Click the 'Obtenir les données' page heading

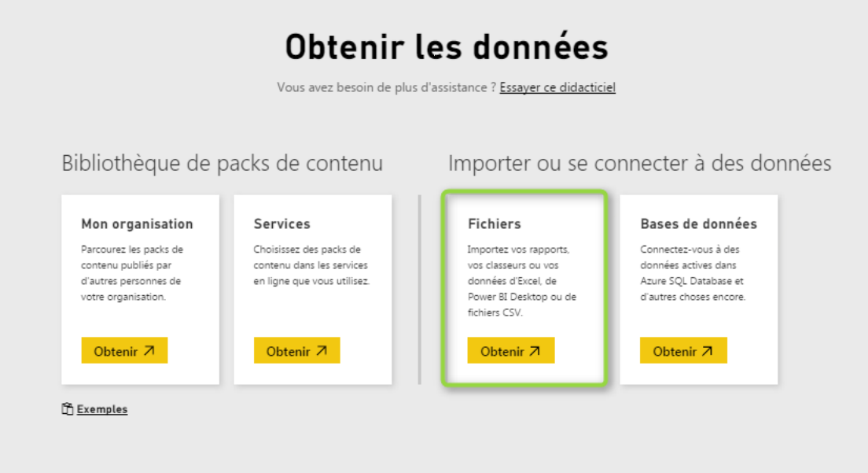447,48
